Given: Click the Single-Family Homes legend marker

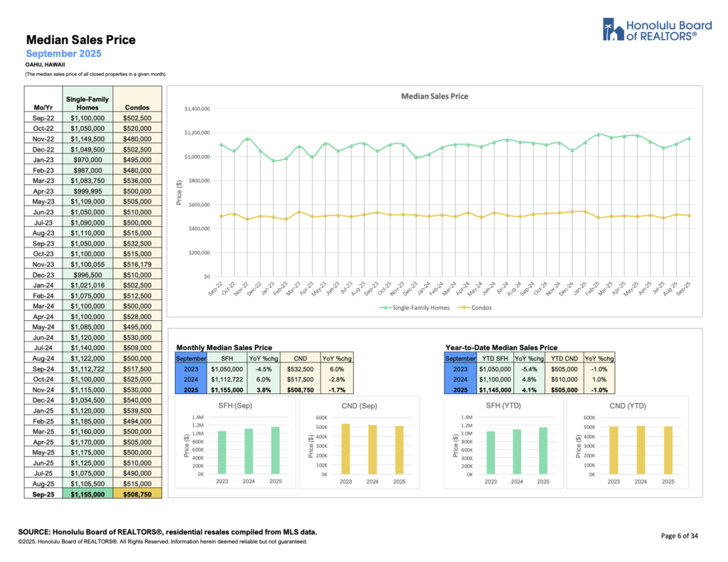Looking at the screenshot, I should click(x=385, y=307).
